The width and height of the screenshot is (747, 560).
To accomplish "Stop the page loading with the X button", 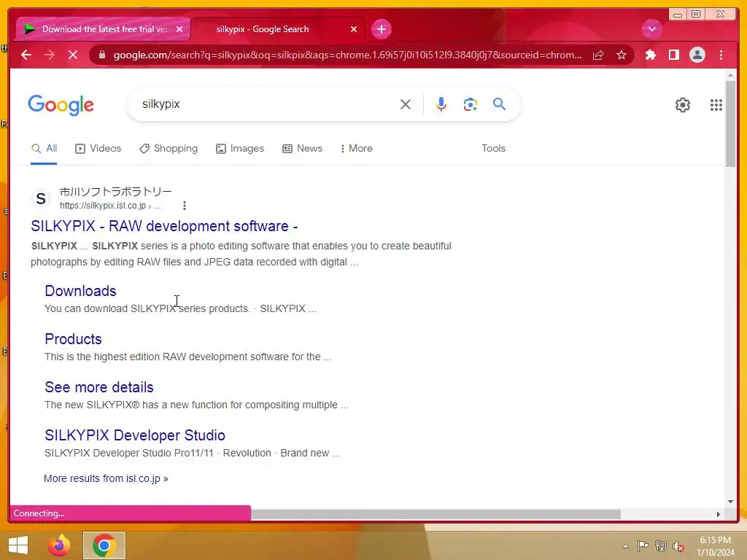I will (x=73, y=55).
